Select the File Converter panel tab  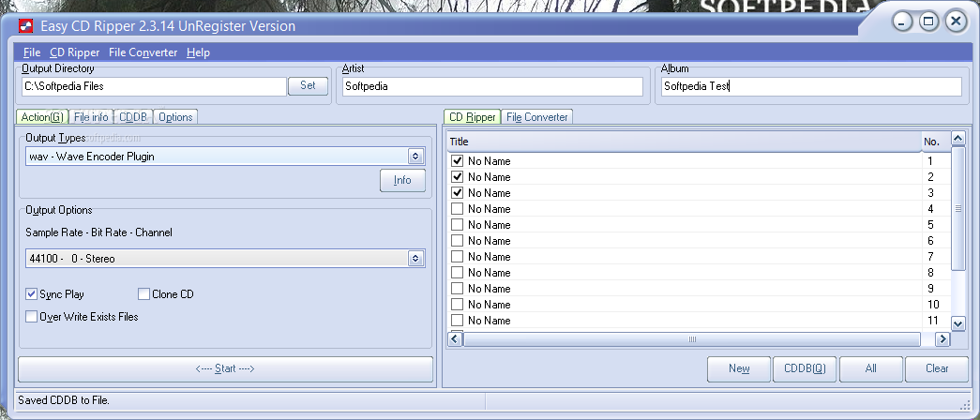pos(536,117)
